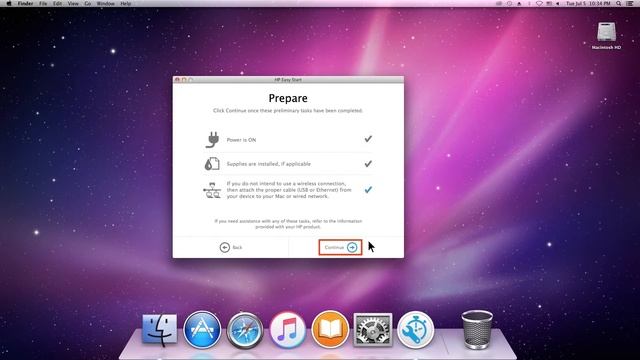Image resolution: width=640 pixels, height=360 pixels.
Task: Open Notification Center from the menu bar
Action: pyautogui.click(x=630, y=3)
